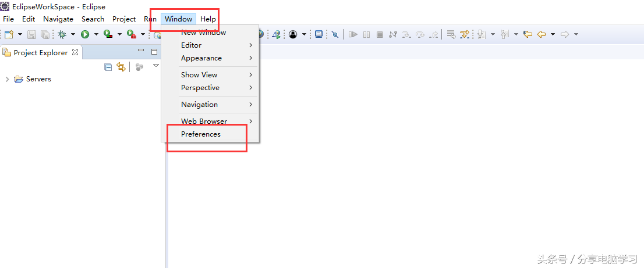Click the Terminate stop icon

380,34
